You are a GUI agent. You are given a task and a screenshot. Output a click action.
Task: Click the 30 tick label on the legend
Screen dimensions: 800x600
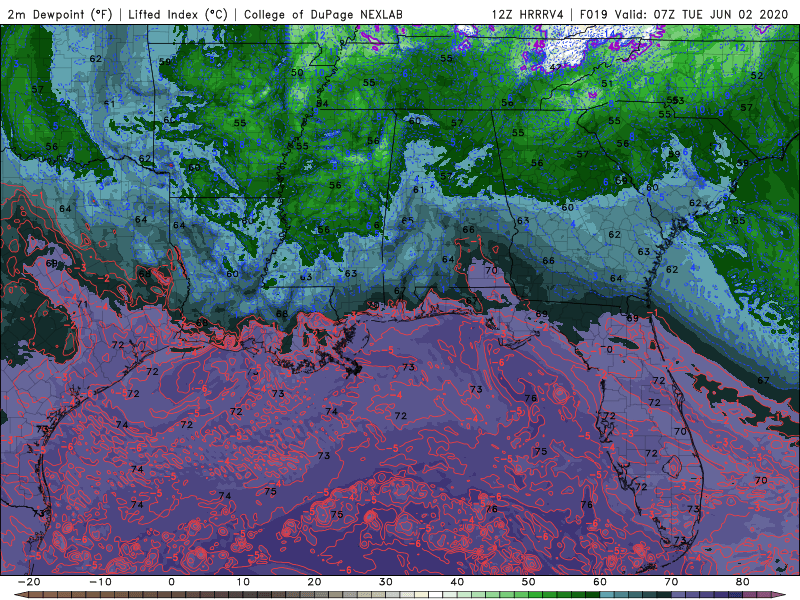(386, 582)
